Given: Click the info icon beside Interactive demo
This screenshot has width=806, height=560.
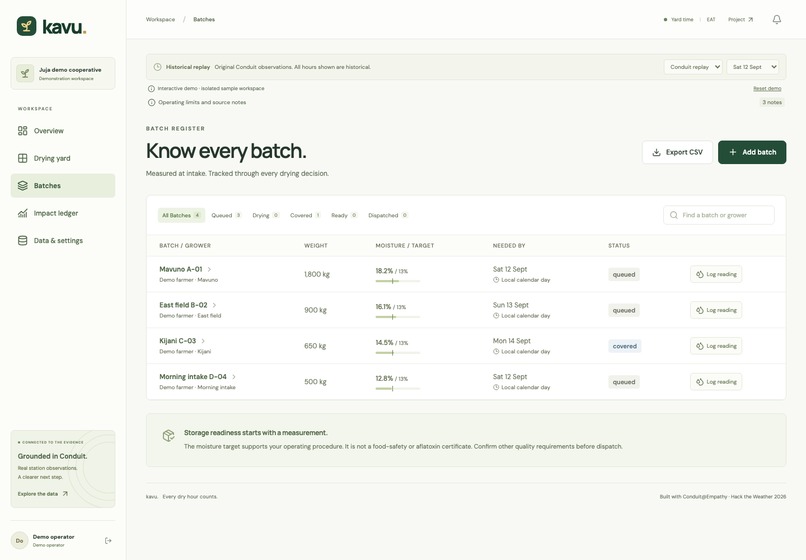Looking at the screenshot, I should coord(151,88).
